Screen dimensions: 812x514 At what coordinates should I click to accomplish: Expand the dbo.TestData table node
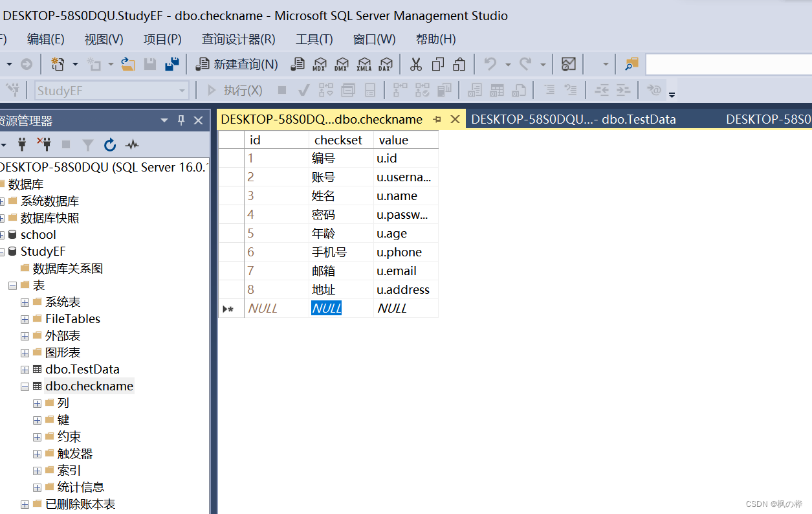[25, 370]
